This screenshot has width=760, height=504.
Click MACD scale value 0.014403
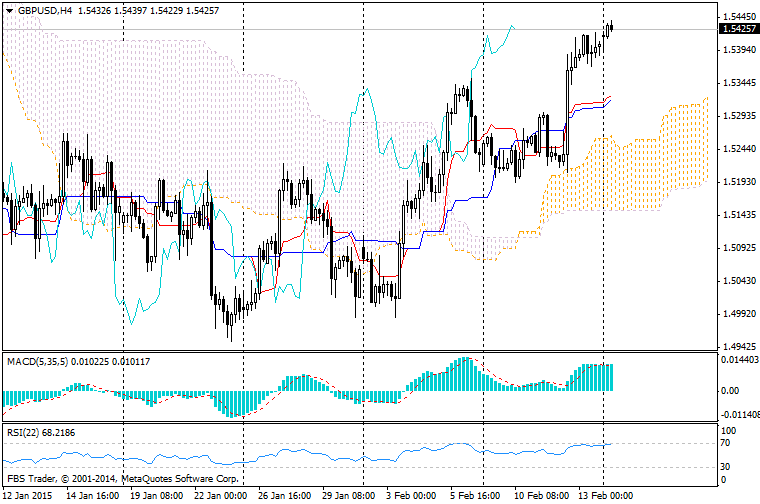pos(740,360)
